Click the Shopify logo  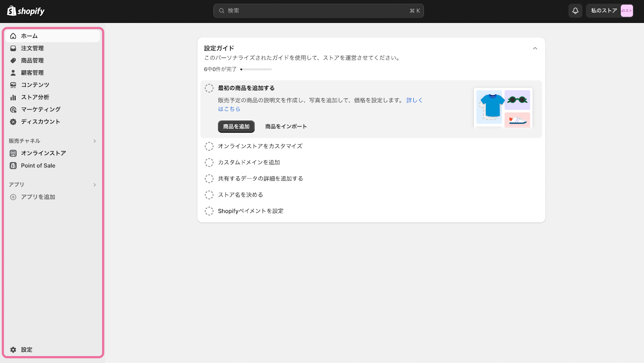pos(26,11)
